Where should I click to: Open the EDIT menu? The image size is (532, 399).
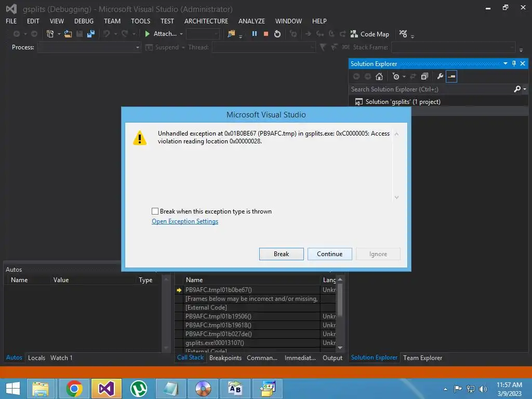(x=33, y=21)
